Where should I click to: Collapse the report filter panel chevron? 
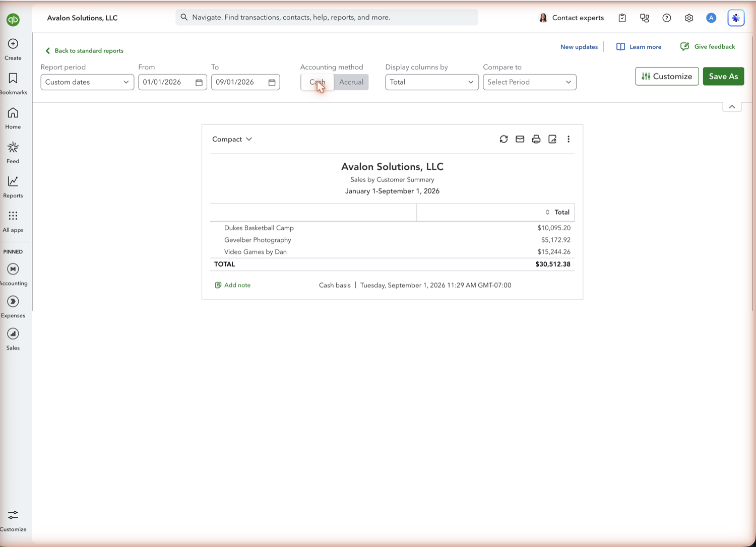732,107
